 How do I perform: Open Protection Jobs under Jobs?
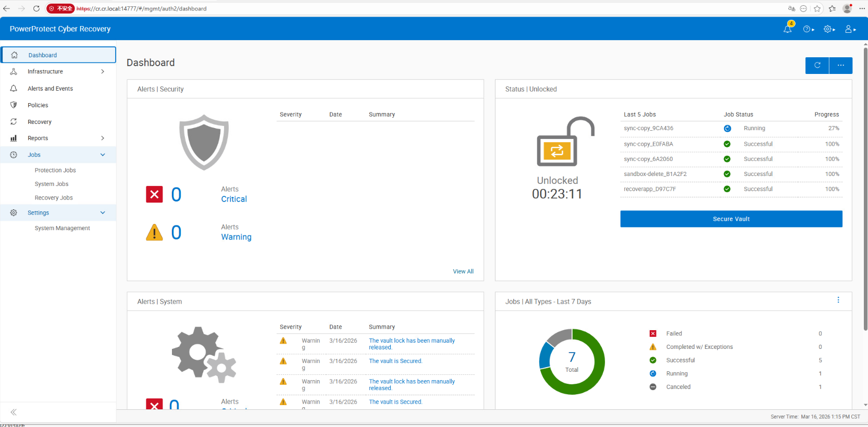(x=55, y=170)
